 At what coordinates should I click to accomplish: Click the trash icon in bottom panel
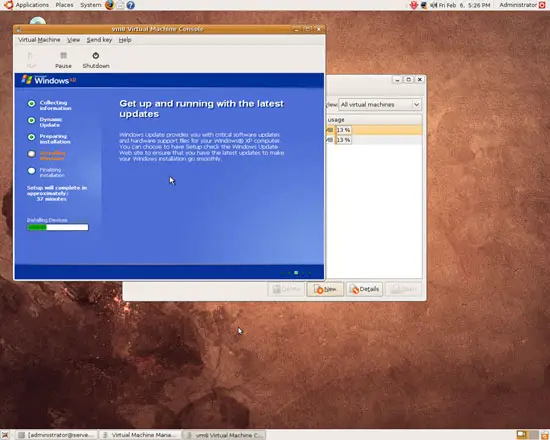click(x=545, y=435)
